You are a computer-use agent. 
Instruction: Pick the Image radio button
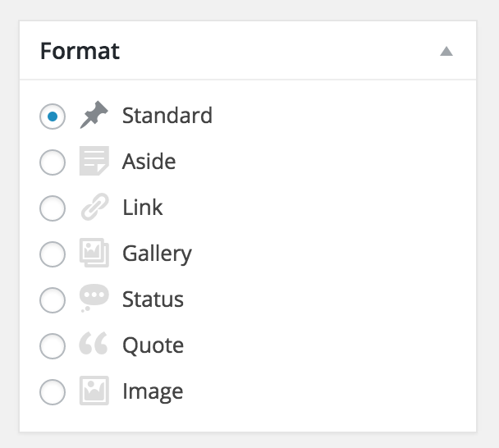click(x=53, y=392)
